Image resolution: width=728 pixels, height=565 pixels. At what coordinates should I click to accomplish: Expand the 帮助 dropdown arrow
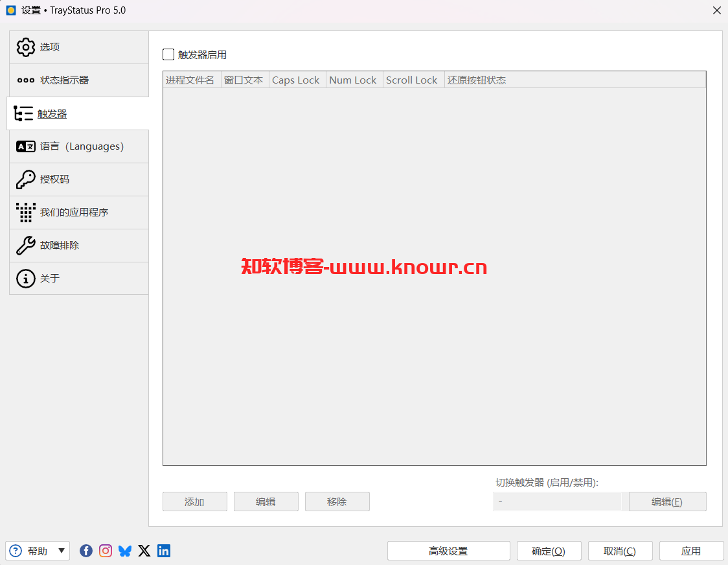pyautogui.click(x=62, y=551)
